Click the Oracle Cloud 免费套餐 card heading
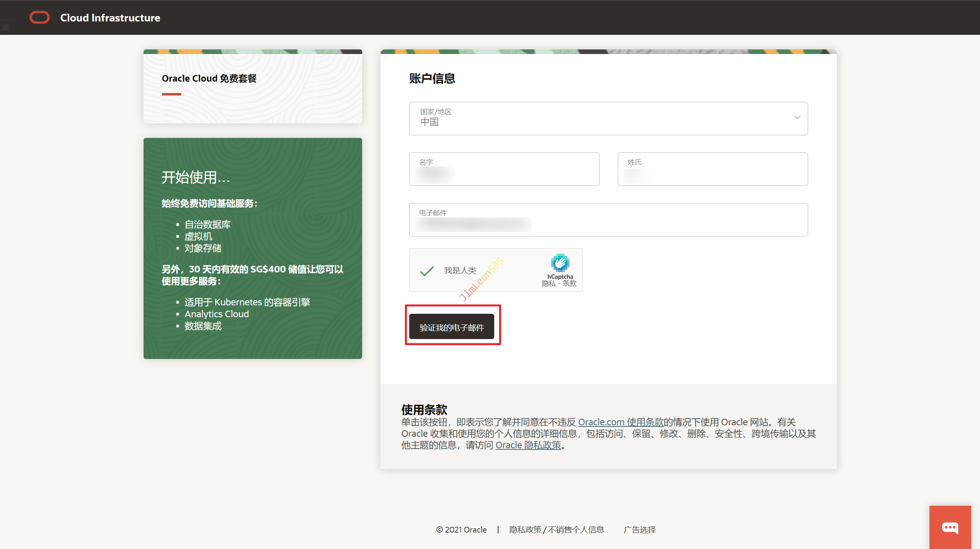Screen dimensions: 980x549 [209, 79]
